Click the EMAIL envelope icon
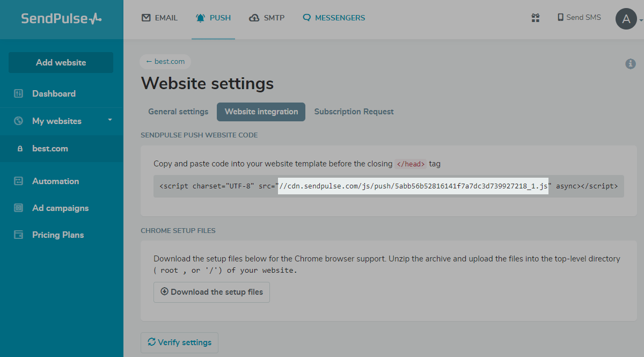This screenshot has height=357, width=644. point(146,18)
